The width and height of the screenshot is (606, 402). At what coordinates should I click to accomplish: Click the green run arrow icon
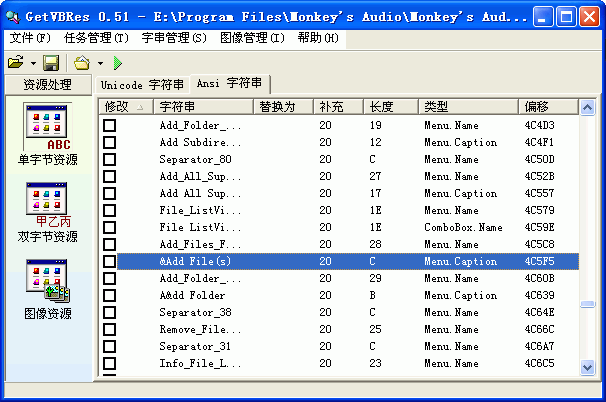118,63
